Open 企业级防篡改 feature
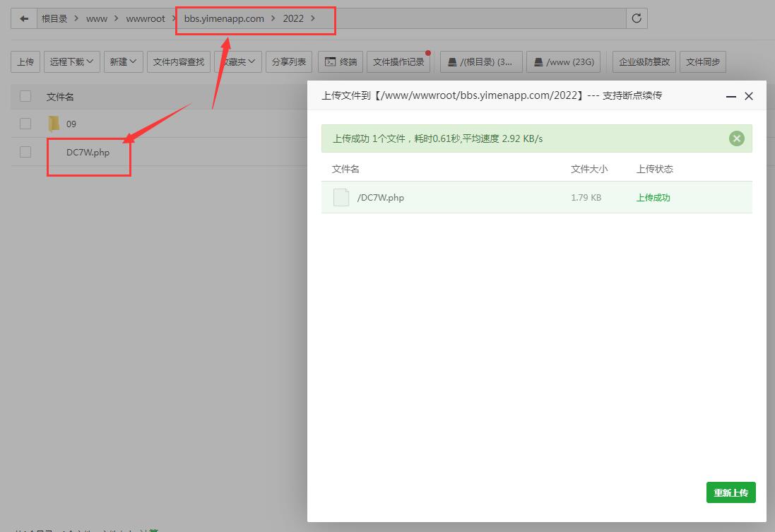This screenshot has width=775, height=532. 644,61
